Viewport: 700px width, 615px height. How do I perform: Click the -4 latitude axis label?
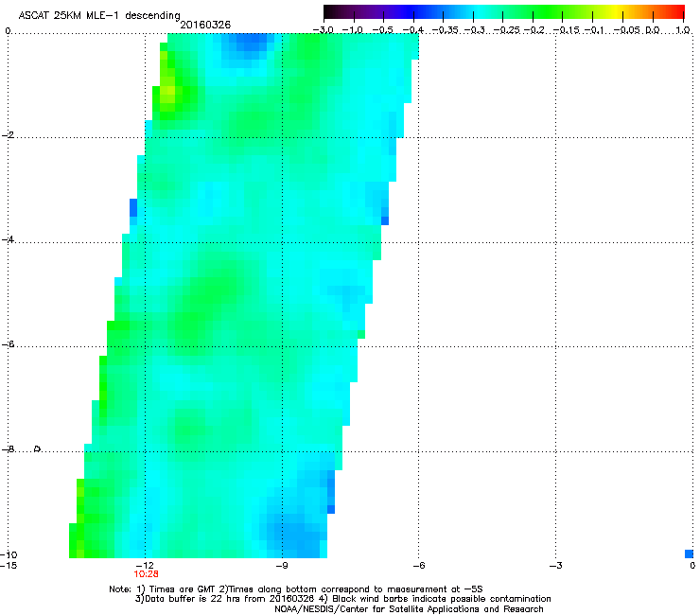pos(8,239)
